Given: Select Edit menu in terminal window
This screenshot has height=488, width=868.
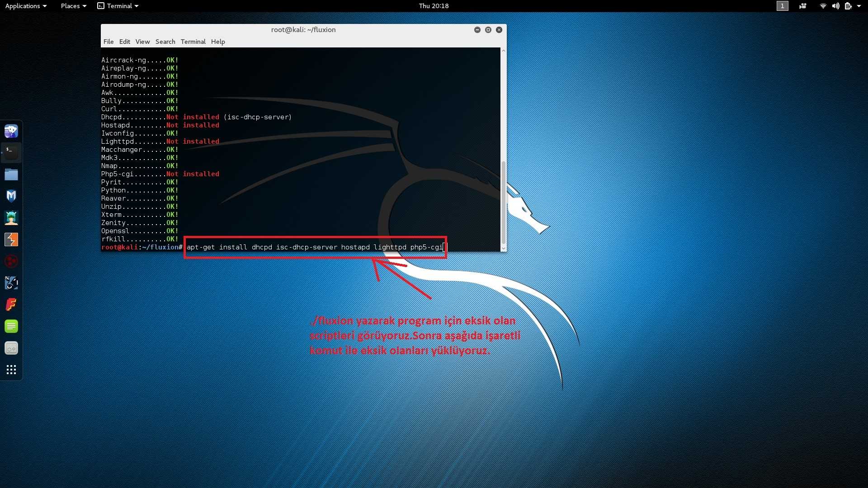Looking at the screenshot, I should click(125, 42).
